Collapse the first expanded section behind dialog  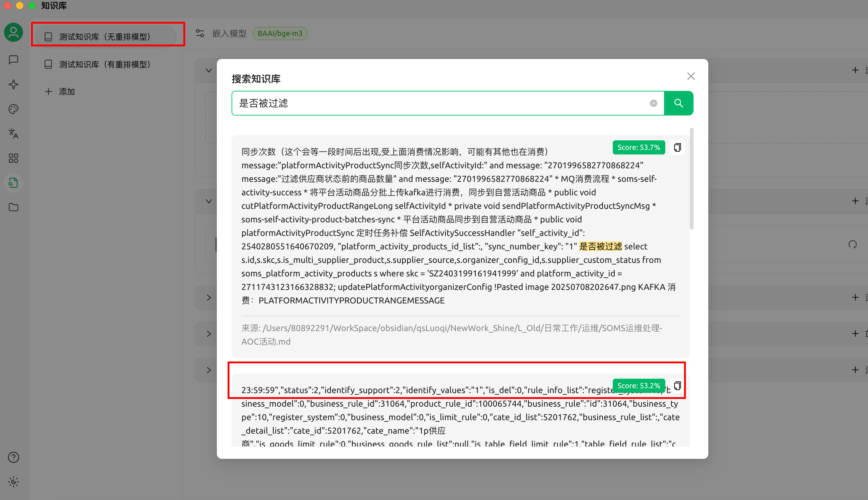coord(209,70)
